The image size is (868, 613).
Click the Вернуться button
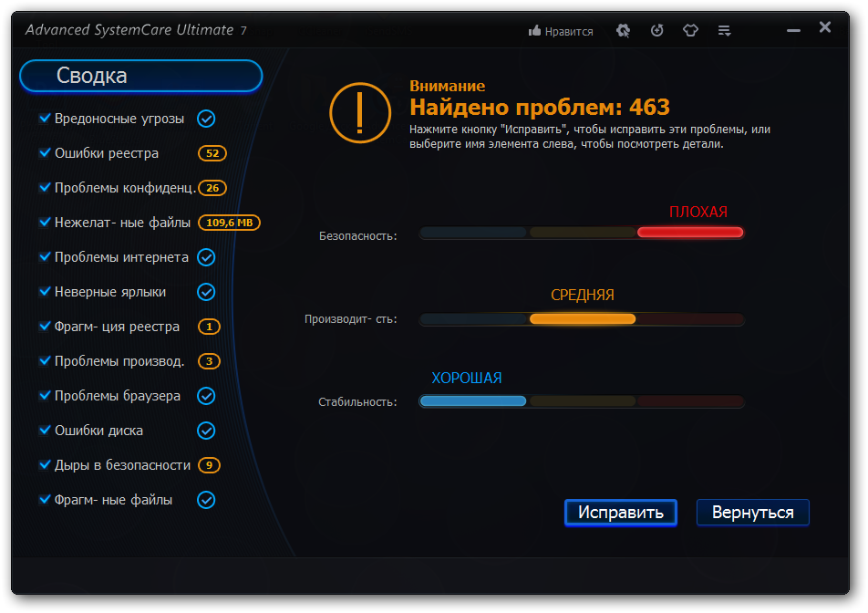(753, 513)
